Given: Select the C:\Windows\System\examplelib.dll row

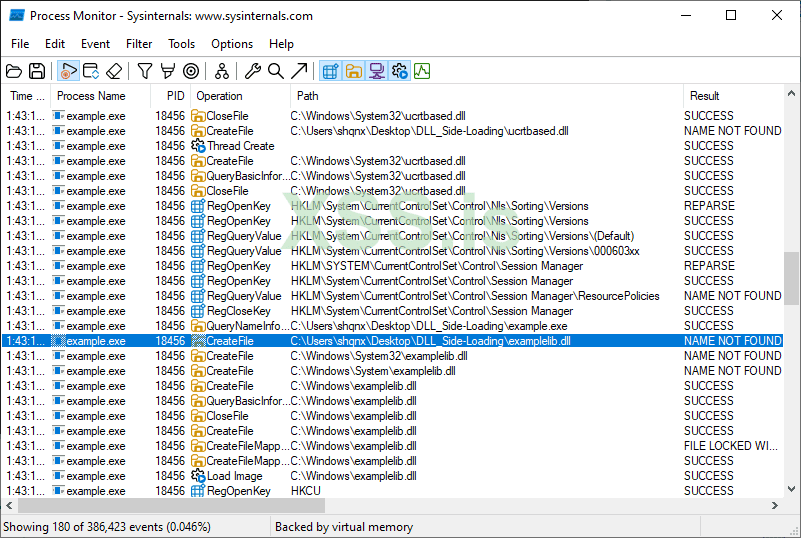Looking at the screenshot, I should tap(392, 371).
